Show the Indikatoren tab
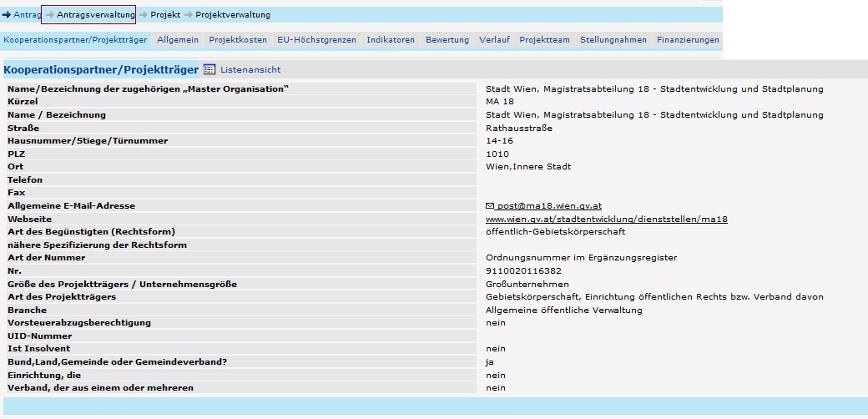This screenshot has width=868, height=419. pyautogui.click(x=391, y=40)
